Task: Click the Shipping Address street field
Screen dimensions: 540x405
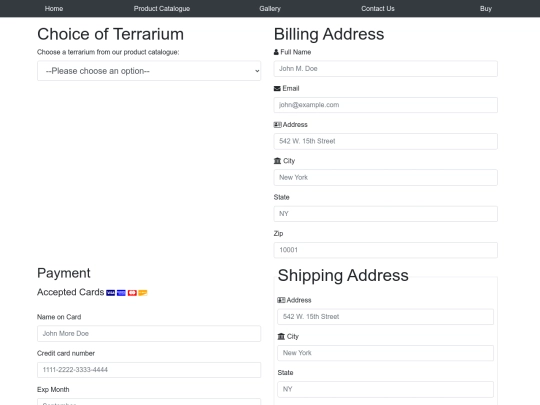Action: pos(385,317)
